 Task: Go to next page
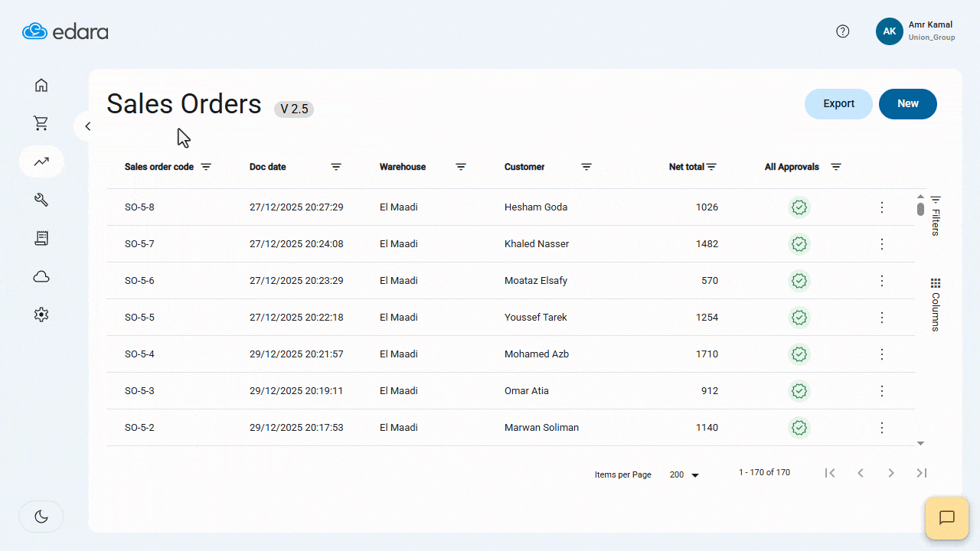(891, 473)
